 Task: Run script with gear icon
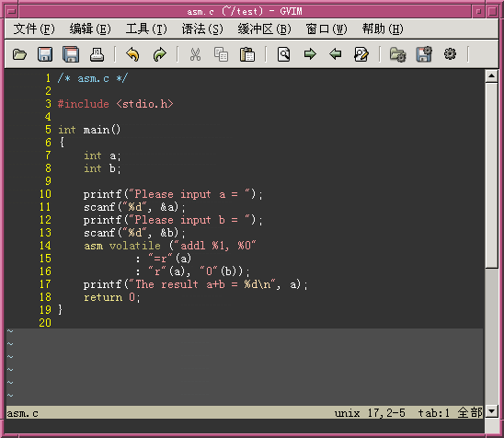pyautogui.click(x=450, y=53)
